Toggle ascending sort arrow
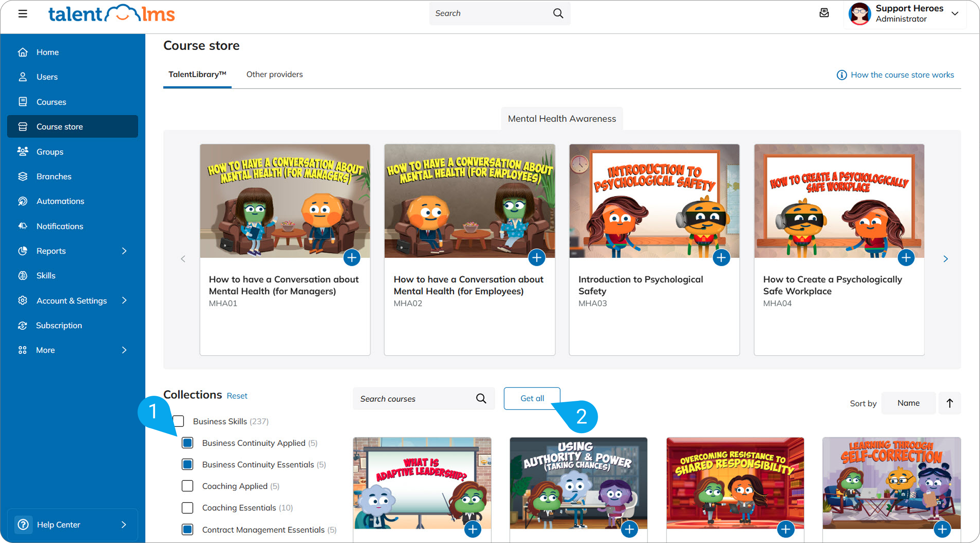 (950, 403)
